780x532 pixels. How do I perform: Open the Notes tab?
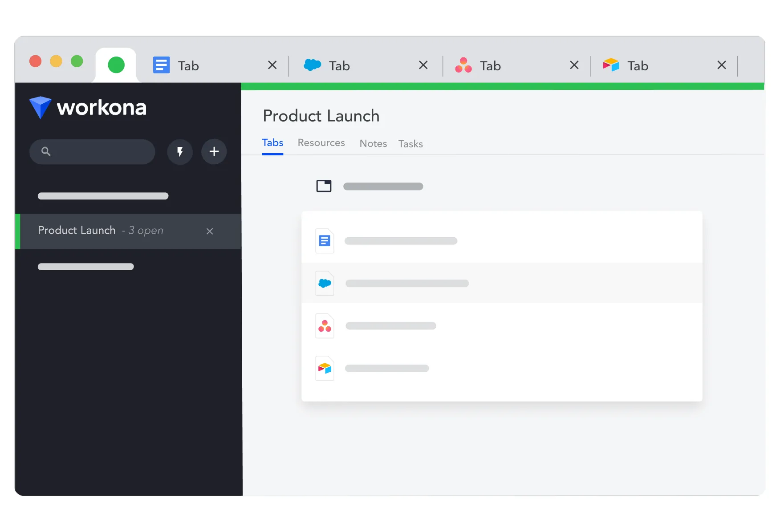tap(373, 144)
